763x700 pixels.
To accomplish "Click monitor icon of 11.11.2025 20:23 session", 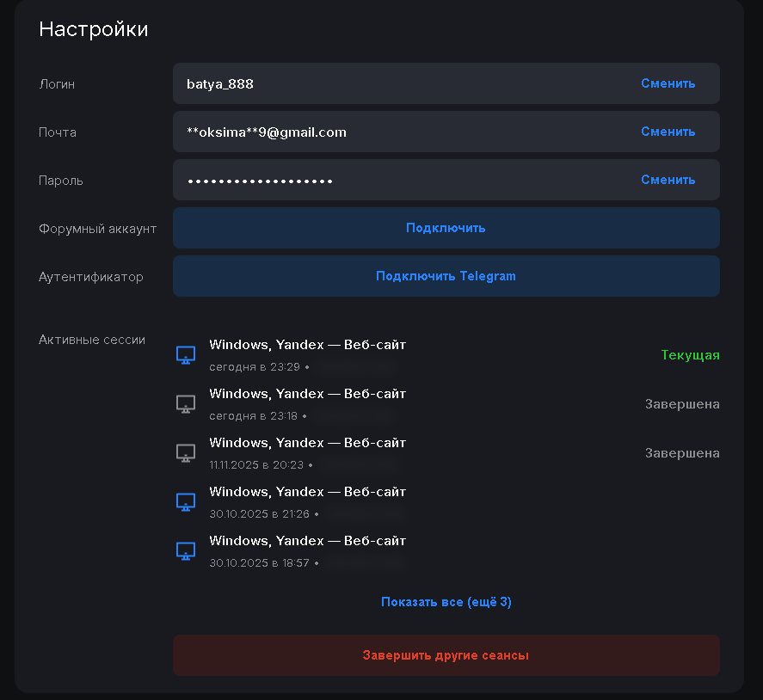I will pos(186,451).
